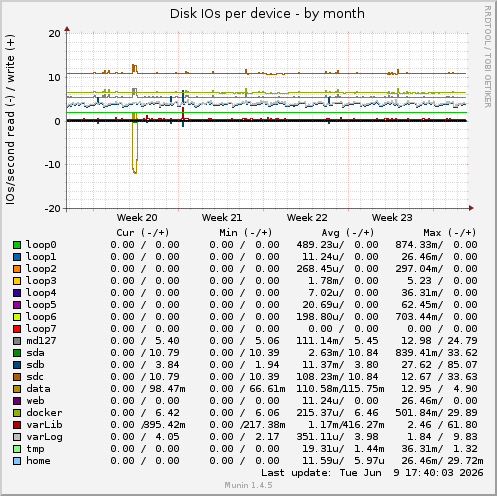Screen dimensions: 497x496
Task: Click varLog current value 4.05
Action: click(167, 437)
